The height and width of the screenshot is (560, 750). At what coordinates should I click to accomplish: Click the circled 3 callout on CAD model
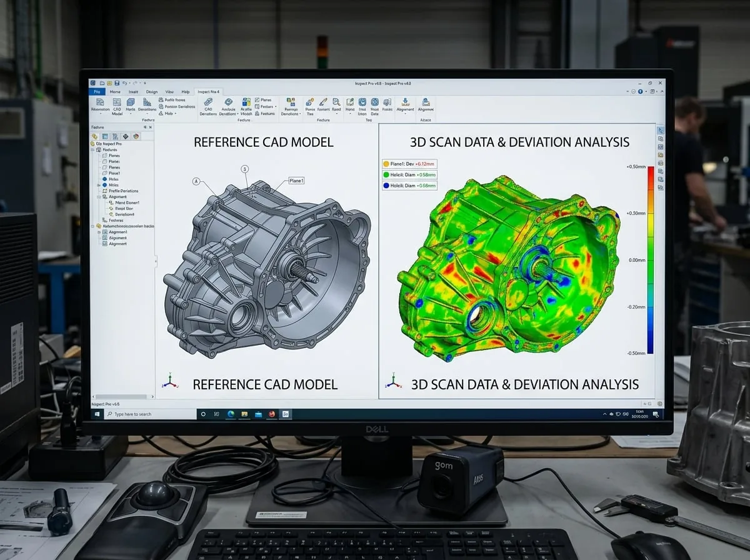tap(244, 169)
